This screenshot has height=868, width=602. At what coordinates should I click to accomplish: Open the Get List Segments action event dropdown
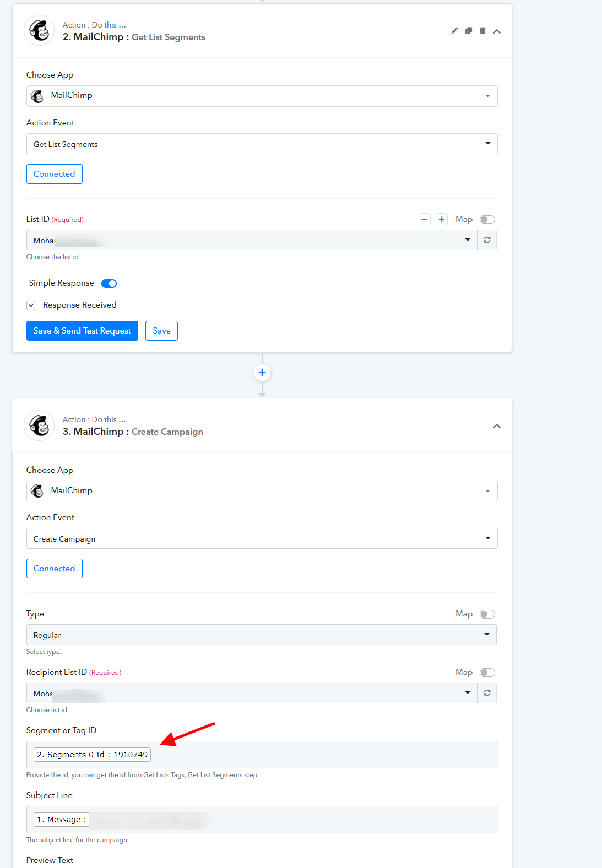[x=262, y=144]
